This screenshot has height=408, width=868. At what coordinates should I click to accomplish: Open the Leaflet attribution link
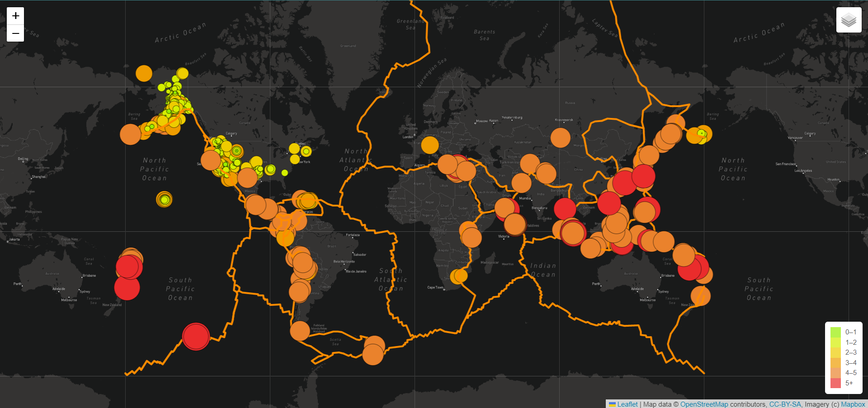(627, 404)
